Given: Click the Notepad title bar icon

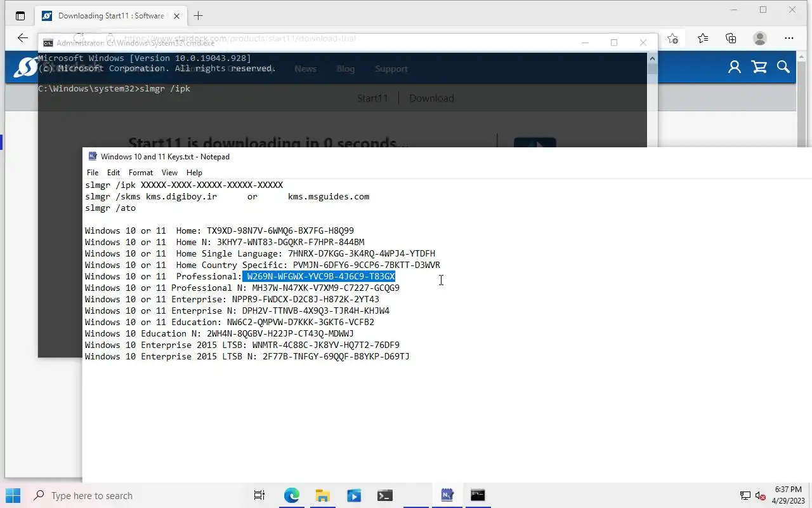Looking at the screenshot, I should pyautogui.click(x=93, y=156).
